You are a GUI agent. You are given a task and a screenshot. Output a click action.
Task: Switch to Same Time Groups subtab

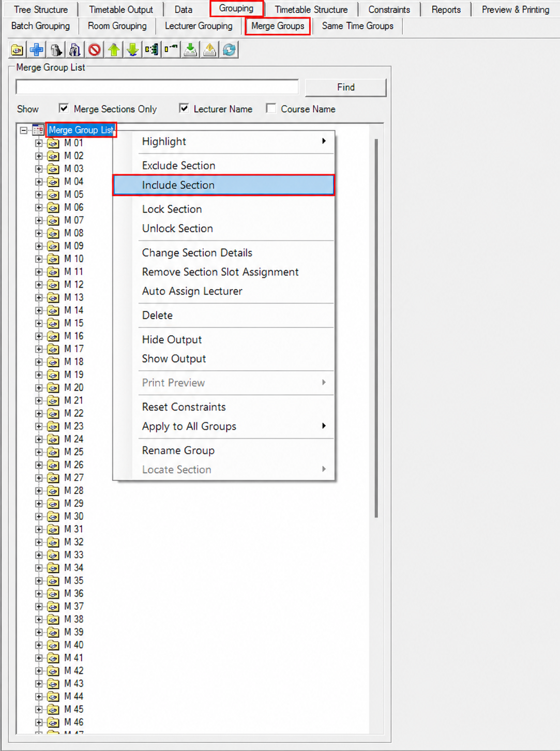click(357, 26)
